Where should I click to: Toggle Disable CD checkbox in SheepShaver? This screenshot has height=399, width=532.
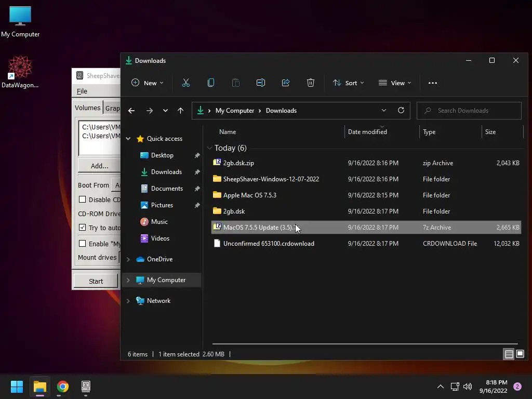[82, 199]
